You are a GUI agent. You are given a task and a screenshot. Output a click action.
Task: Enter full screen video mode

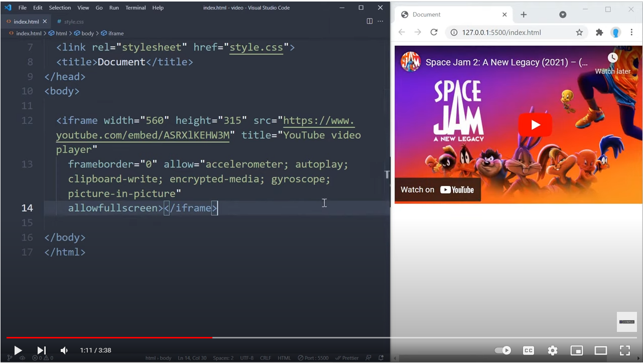click(625, 350)
